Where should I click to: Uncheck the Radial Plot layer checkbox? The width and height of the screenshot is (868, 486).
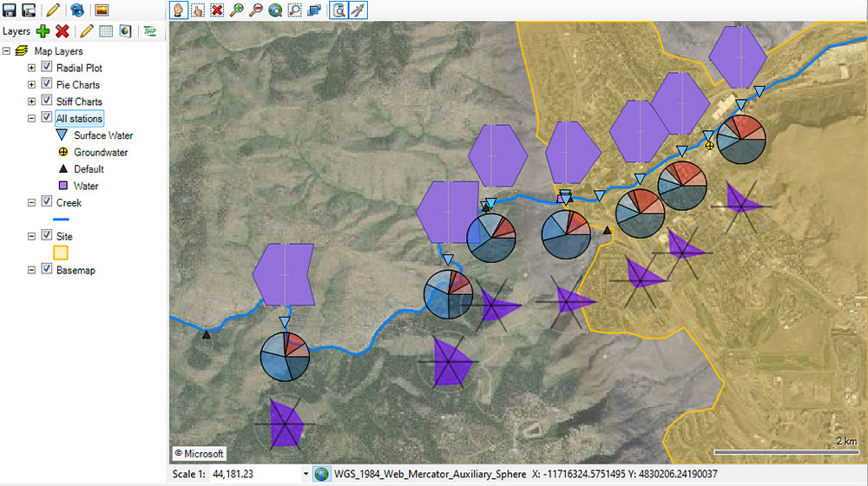tap(47, 68)
